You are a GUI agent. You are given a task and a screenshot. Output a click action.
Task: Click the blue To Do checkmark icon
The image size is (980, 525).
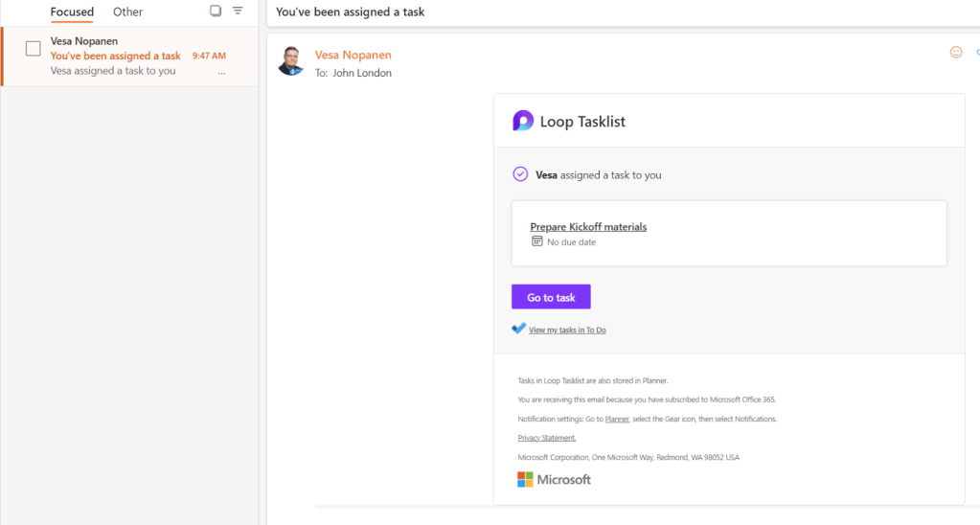tap(518, 329)
